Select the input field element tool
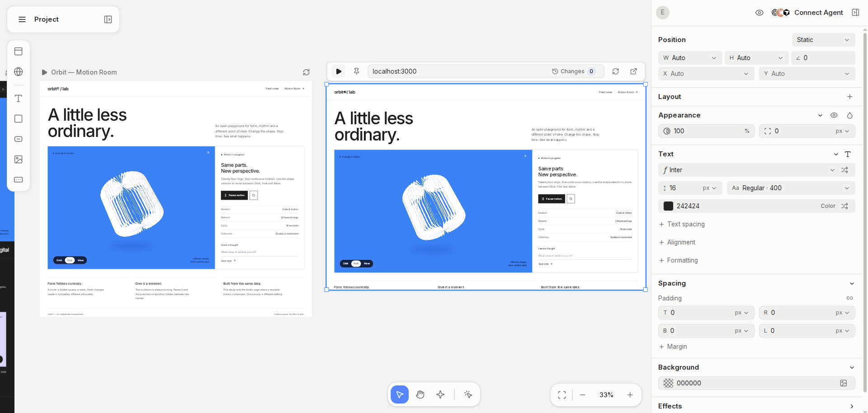 click(x=19, y=180)
